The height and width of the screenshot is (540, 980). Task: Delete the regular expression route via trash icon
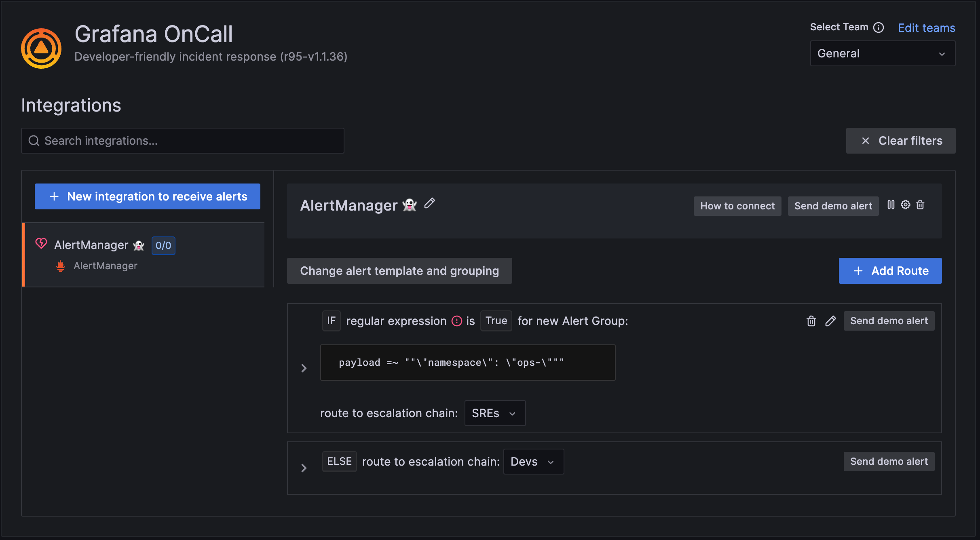811,321
